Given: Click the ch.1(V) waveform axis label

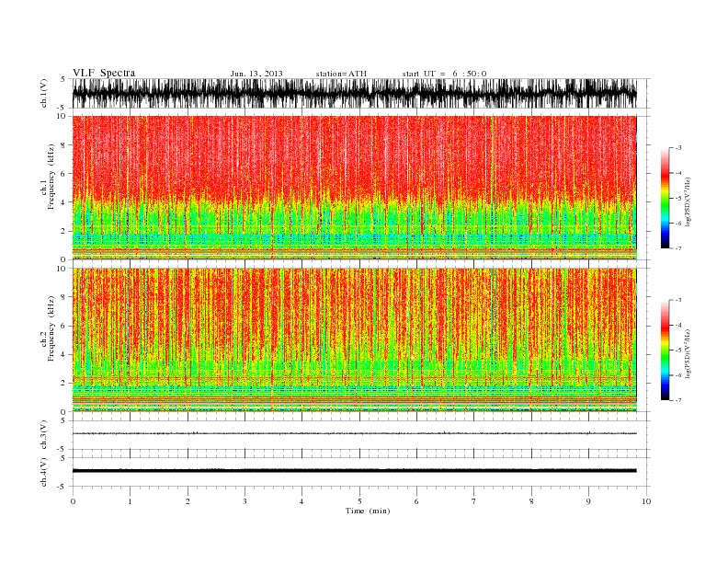Looking at the screenshot, I should [43, 93].
